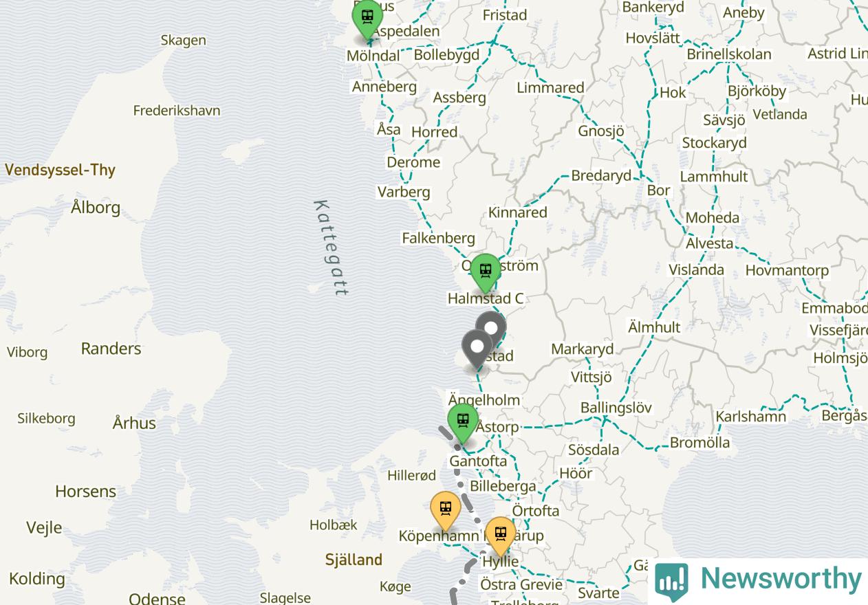Follow the Newsworthy attribution link text
The height and width of the screenshot is (605, 868).
click(x=781, y=579)
